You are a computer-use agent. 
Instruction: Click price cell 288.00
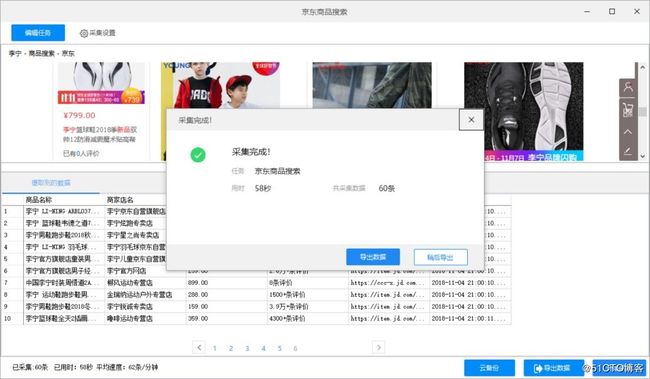226,295
